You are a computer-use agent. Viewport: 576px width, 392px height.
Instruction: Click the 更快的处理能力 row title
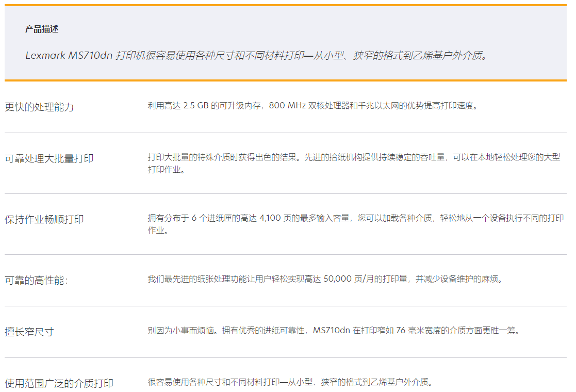39,107
